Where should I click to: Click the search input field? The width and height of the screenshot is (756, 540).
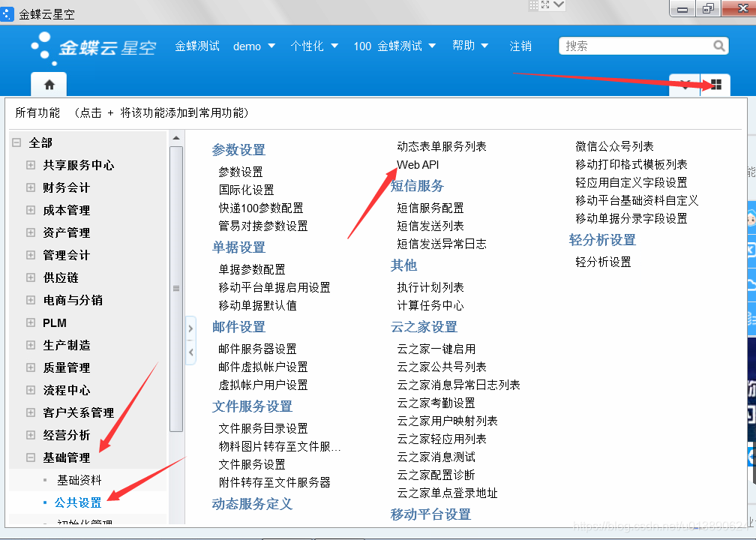(x=643, y=46)
